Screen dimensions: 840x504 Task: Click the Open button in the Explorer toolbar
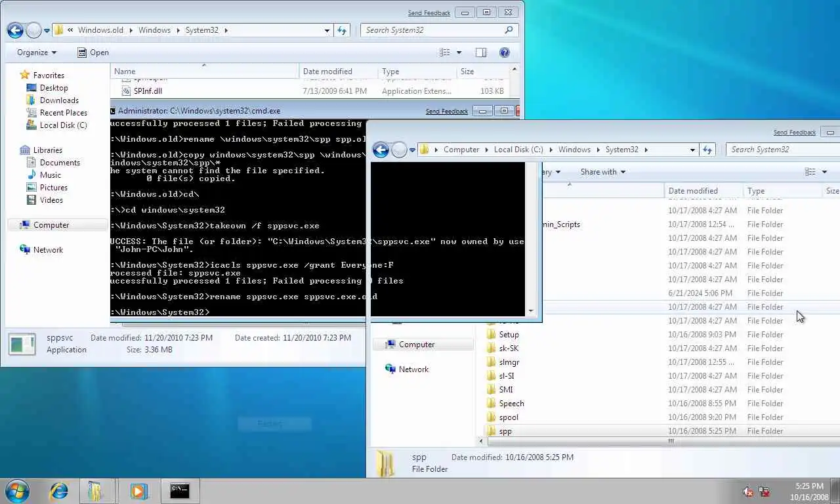tap(93, 52)
